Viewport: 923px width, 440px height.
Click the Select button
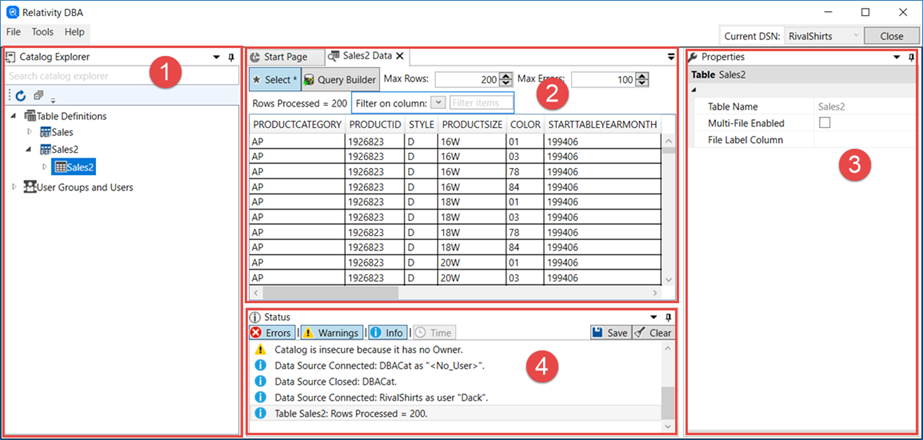tap(273, 80)
